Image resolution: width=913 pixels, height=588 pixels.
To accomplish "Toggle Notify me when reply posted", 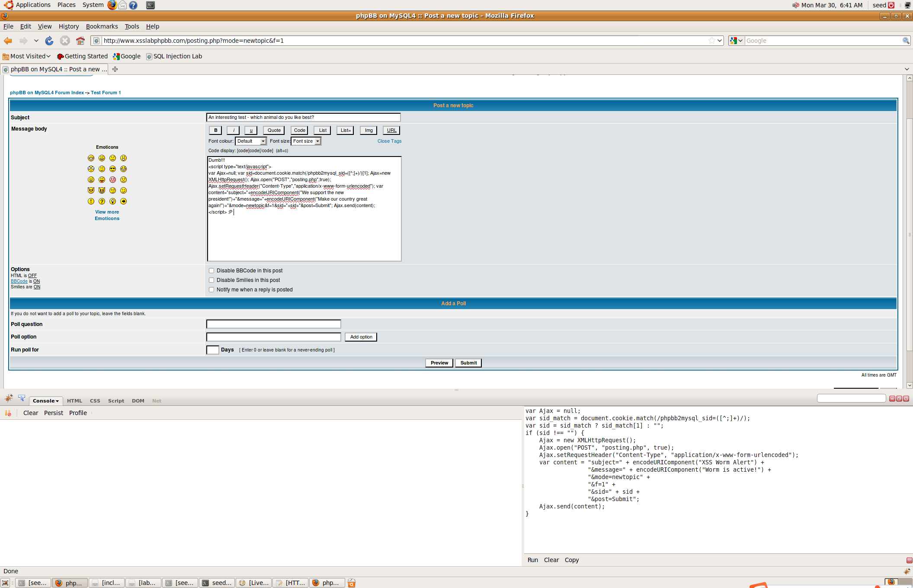I will pyautogui.click(x=211, y=290).
